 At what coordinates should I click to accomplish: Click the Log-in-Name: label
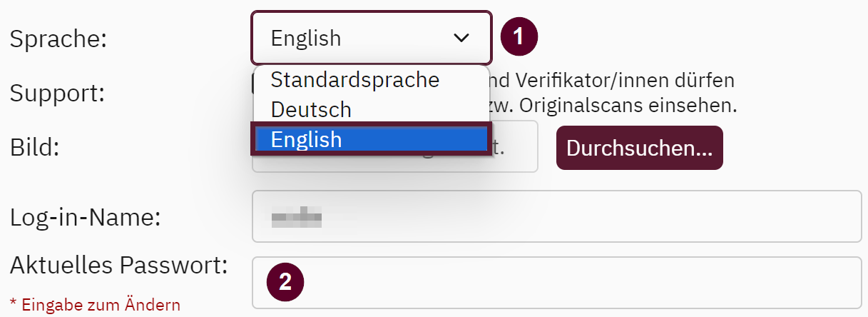click(x=85, y=216)
